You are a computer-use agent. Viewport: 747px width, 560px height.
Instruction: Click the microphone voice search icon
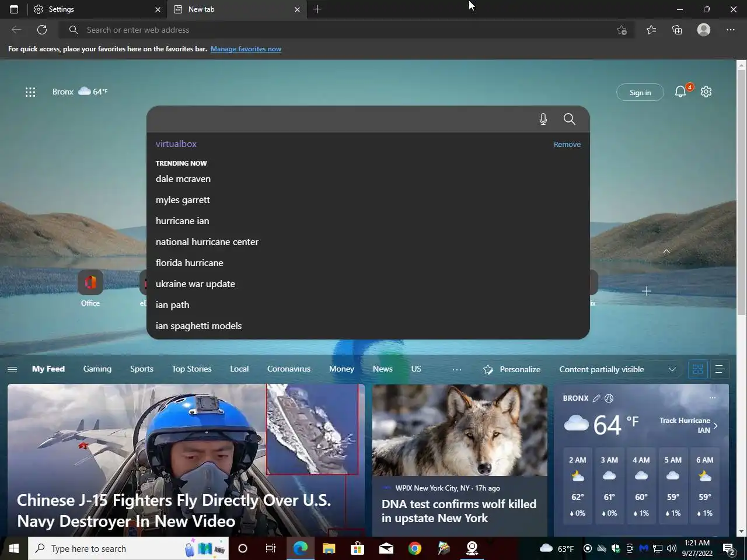(543, 119)
